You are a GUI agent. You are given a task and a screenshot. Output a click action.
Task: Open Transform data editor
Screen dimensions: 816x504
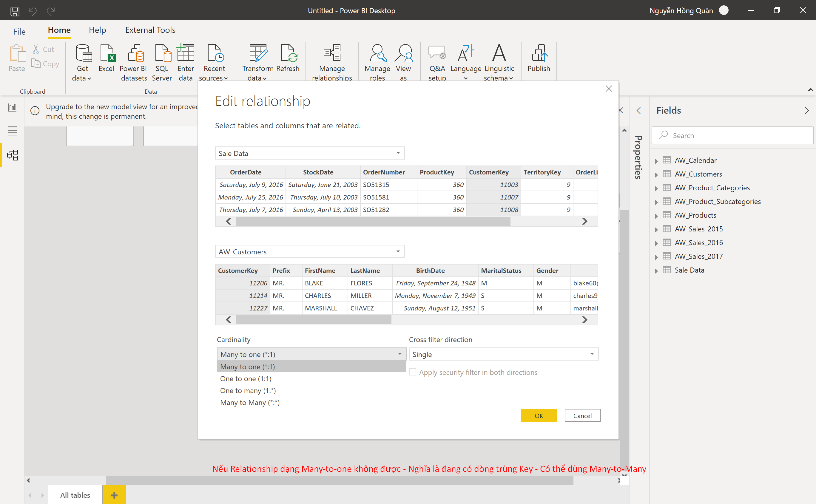pos(258,63)
